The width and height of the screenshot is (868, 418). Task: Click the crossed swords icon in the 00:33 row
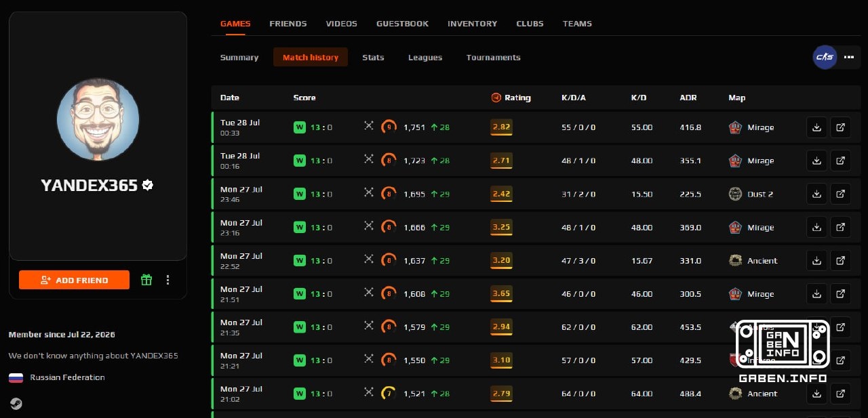coord(369,126)
